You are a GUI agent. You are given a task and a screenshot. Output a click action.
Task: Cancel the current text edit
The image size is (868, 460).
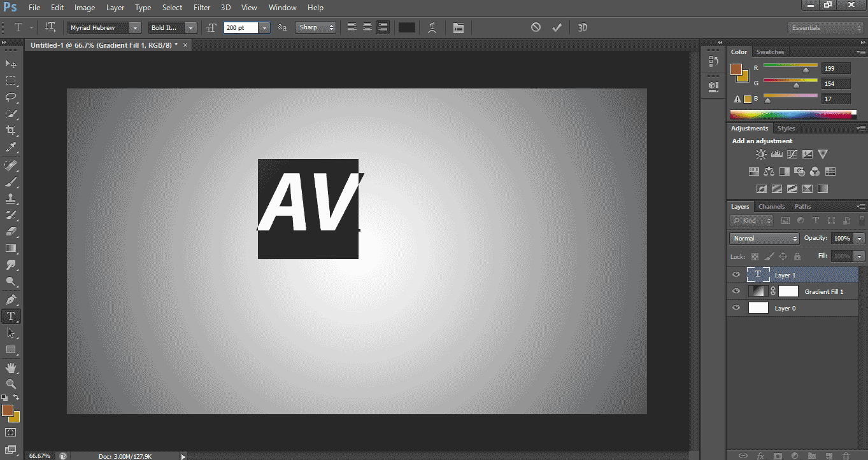click(x=535, y=27)
